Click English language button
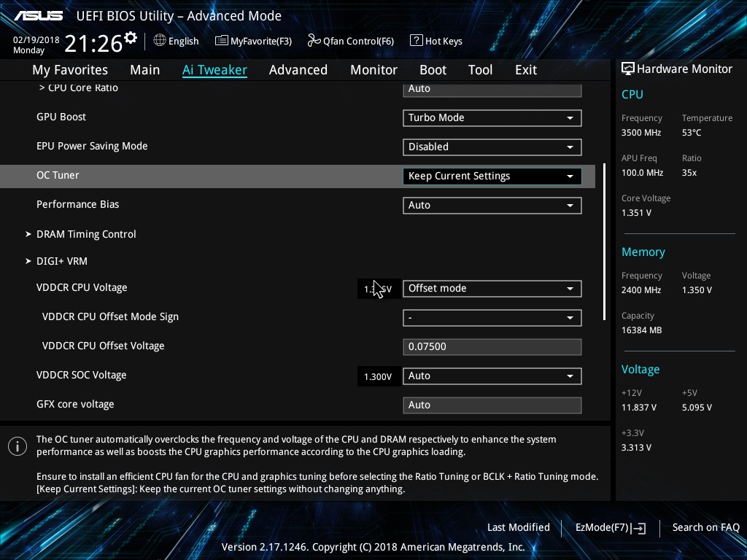The width and height of the screenshot is (747, 560). click(x=177, y=41)
